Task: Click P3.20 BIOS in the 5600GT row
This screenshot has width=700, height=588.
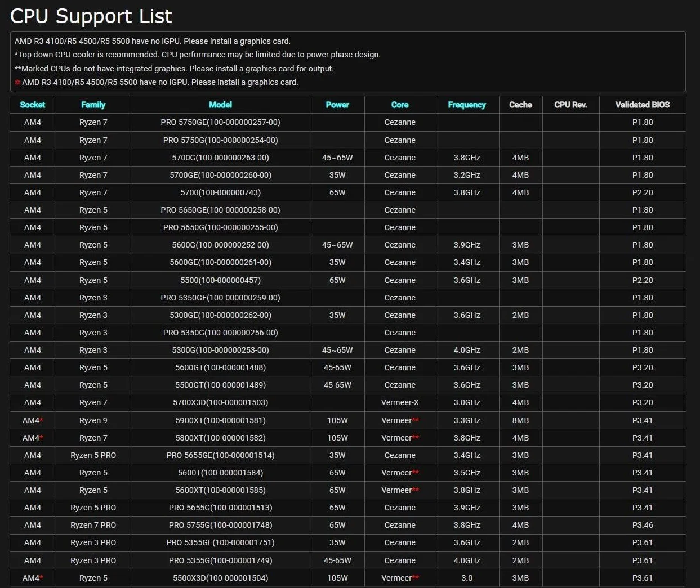Action: coord(643,367)
